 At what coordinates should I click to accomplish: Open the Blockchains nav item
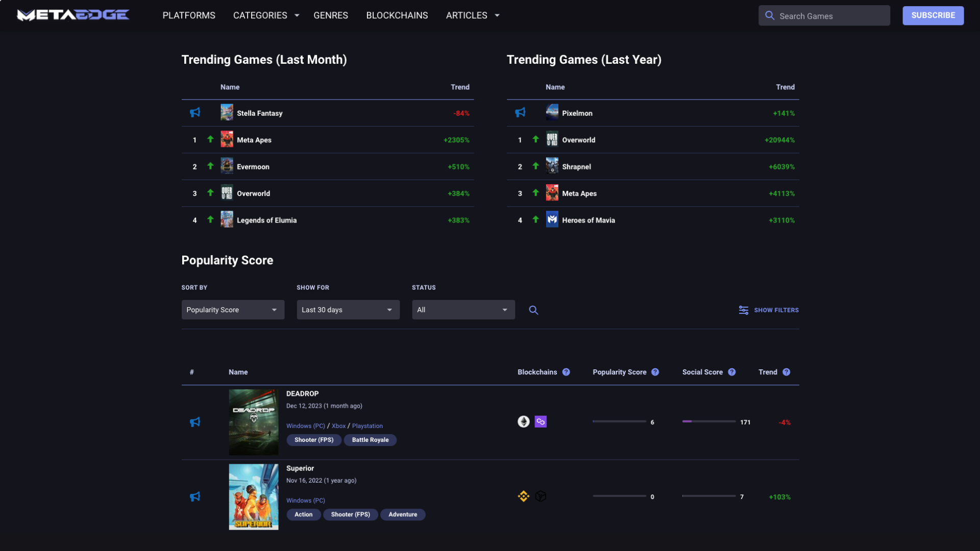(x=397, y=15)
